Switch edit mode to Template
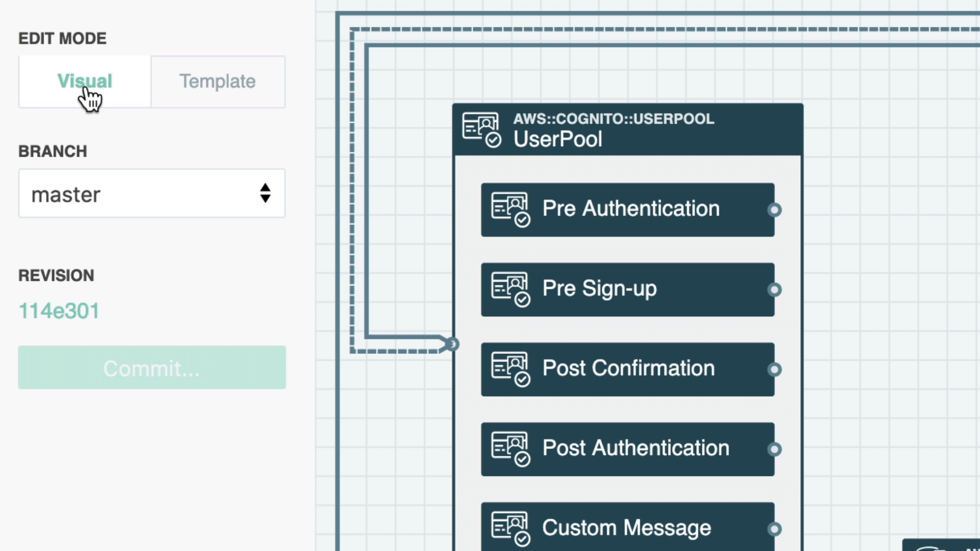The height and width of the screenshot is (551, 980). (218, 81)
